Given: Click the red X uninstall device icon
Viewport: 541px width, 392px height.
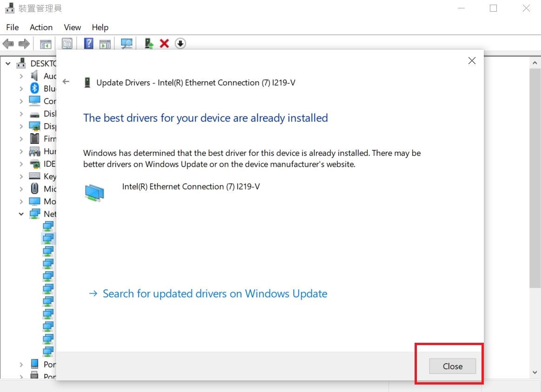Looking at the screenshot, I should tap(164, 43).
